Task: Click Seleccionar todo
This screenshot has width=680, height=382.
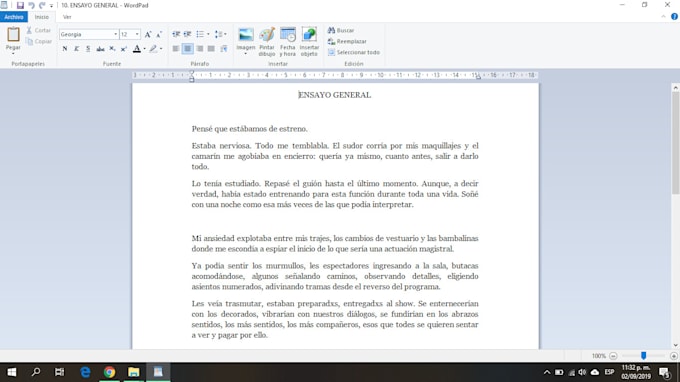Action: [354, 52]
